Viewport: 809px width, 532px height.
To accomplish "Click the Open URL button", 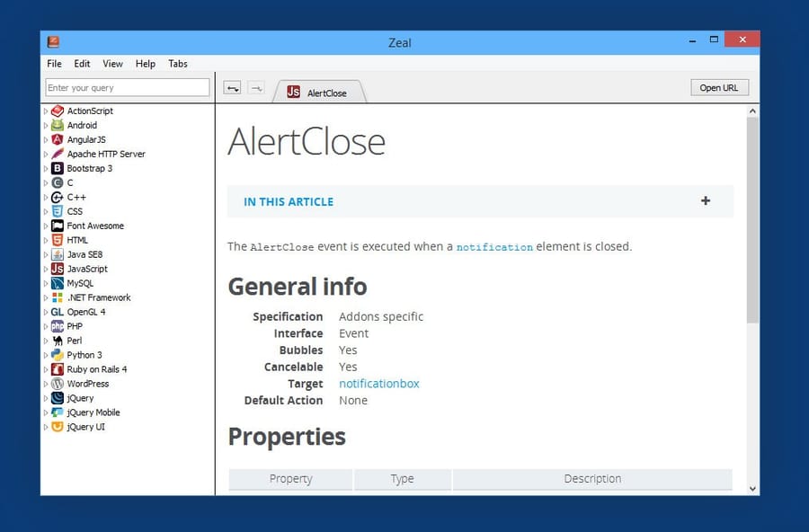I will pyautogui.click(x=719, y=88).
